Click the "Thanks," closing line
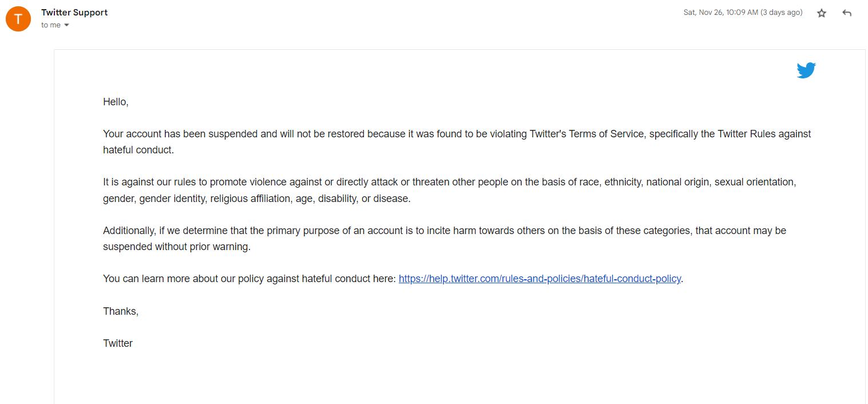 tap(121, 311)
